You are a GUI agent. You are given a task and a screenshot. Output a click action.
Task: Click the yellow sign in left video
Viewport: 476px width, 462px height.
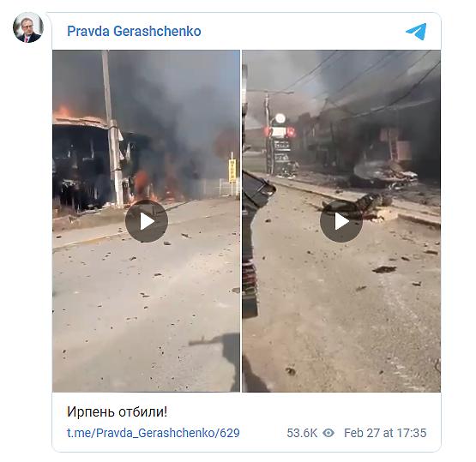click(x=232, y=171)
